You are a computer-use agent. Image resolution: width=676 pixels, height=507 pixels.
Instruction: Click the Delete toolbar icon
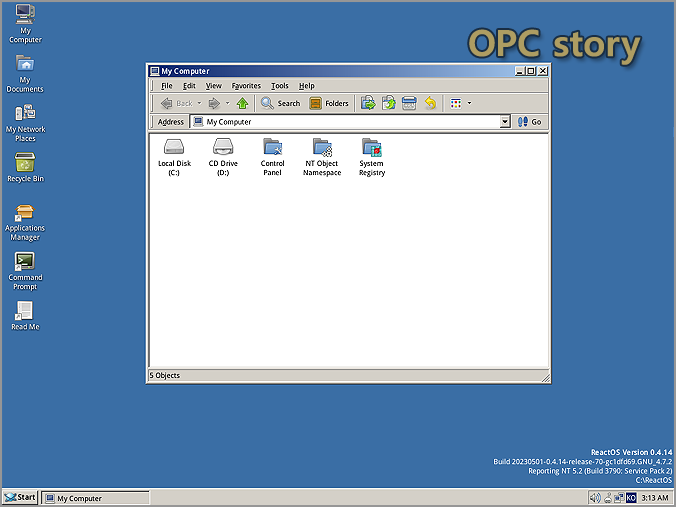(x=409, y=103)
